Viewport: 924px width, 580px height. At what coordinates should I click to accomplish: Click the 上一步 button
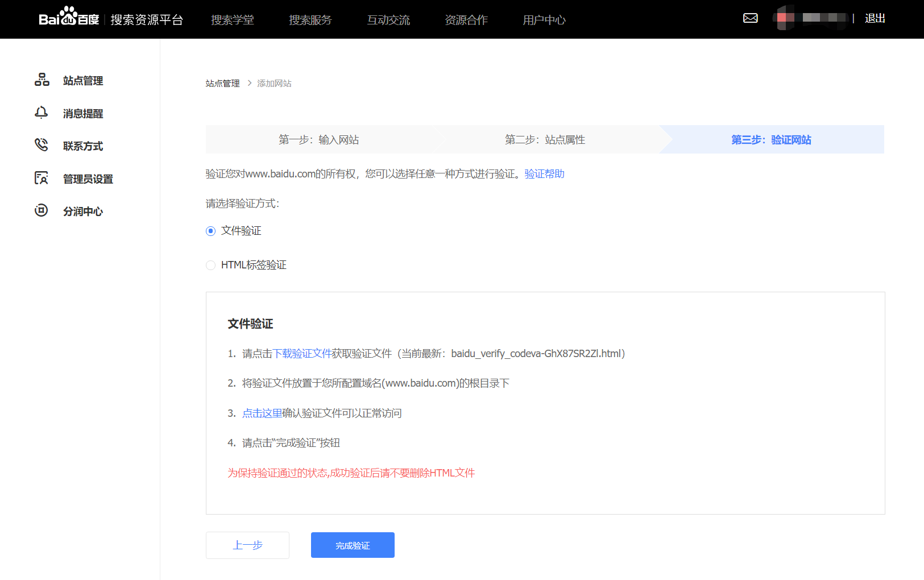tap(247, 545)
